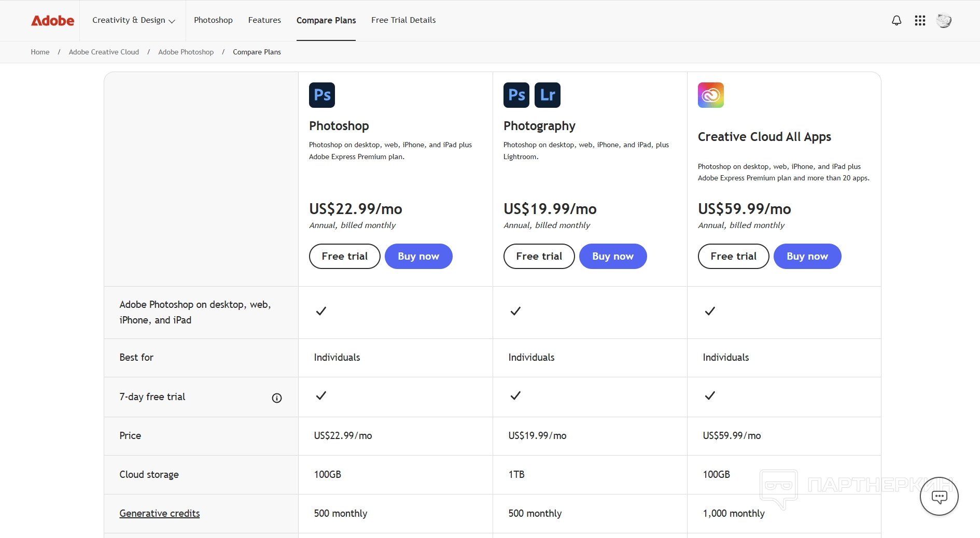The image size is (980, 538).
Task: Click the Adobe logo in header
Action: (52, 21)
